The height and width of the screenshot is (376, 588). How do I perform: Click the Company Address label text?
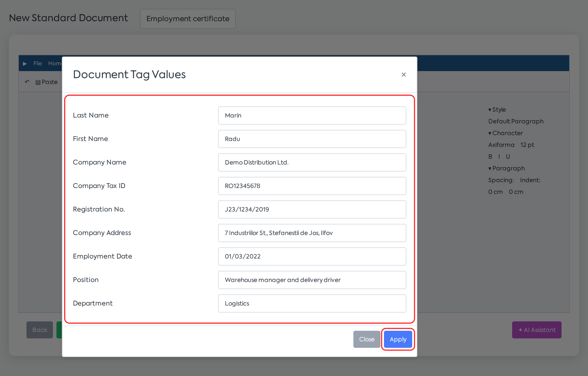click(102, 233)
